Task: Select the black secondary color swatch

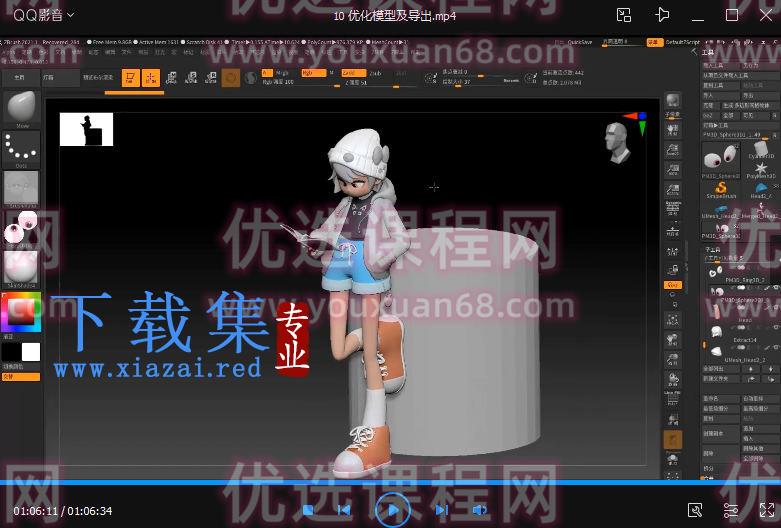Action: (x=11, y=352)
